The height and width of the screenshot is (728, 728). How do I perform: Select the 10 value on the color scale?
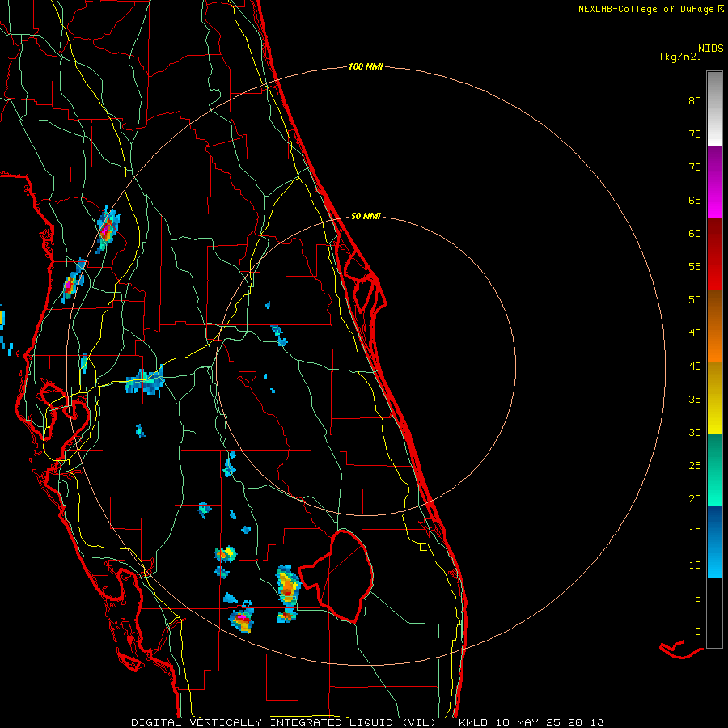click(695, 565)
